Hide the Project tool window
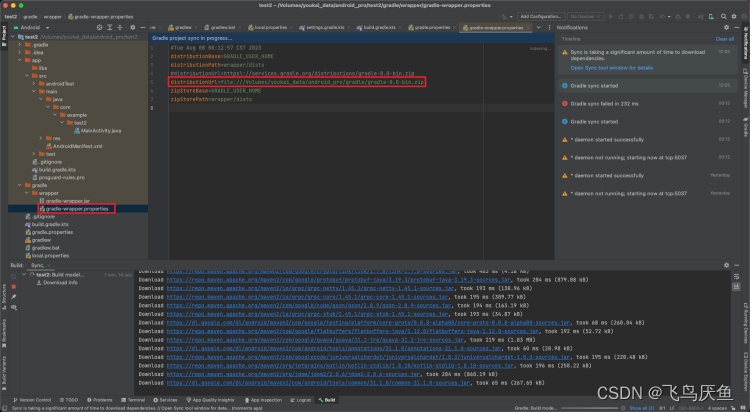 (x=143, y=28)
